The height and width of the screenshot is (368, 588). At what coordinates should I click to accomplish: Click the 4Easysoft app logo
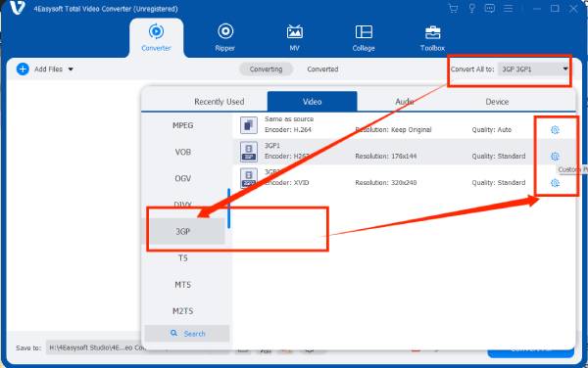point(18,8)
